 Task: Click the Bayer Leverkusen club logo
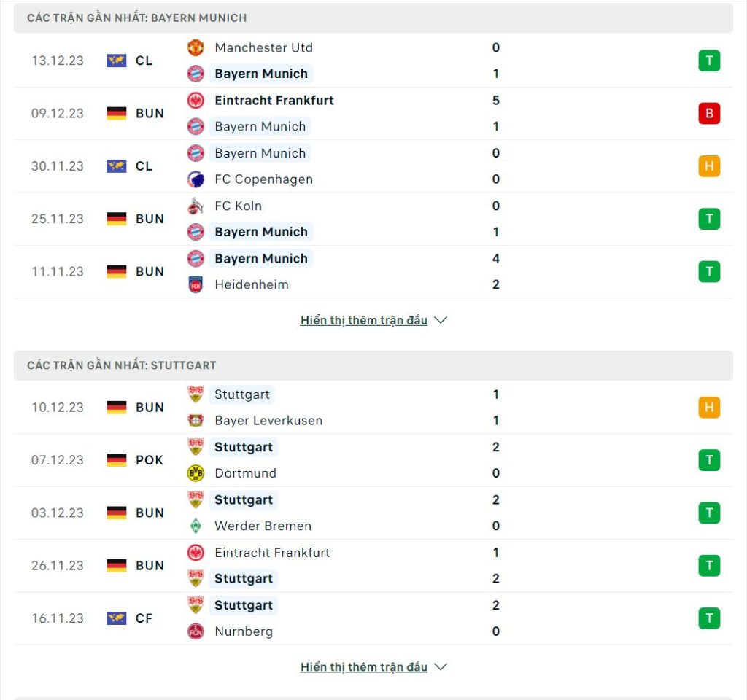coord(196,421)
